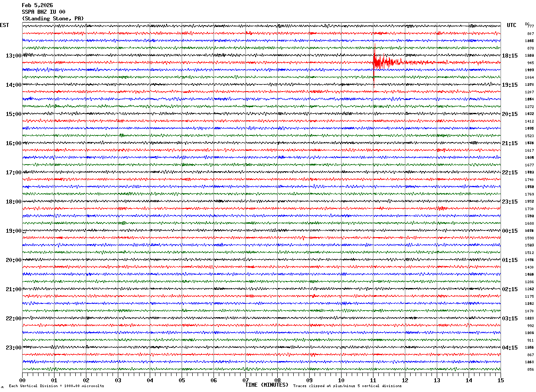Click the '22:15' UTC time label
This screenshot has height=392, width=536.
(x=510, y=172)
